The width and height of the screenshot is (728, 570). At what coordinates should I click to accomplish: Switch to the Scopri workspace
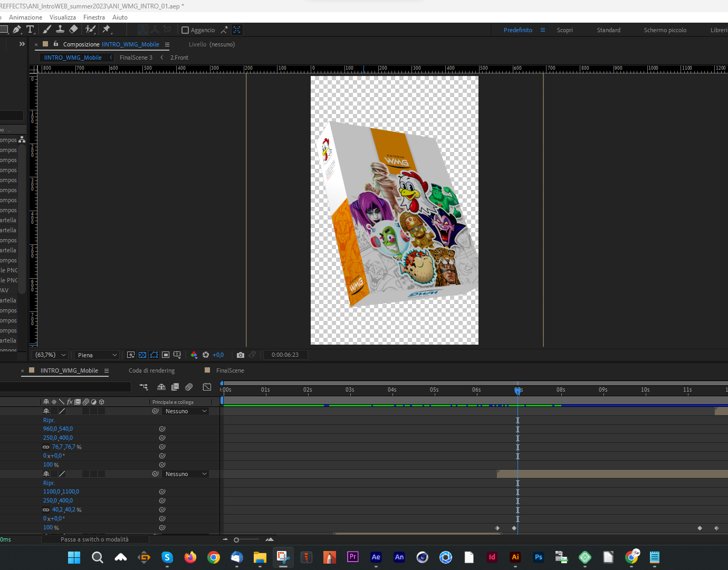tap(564, 30)
